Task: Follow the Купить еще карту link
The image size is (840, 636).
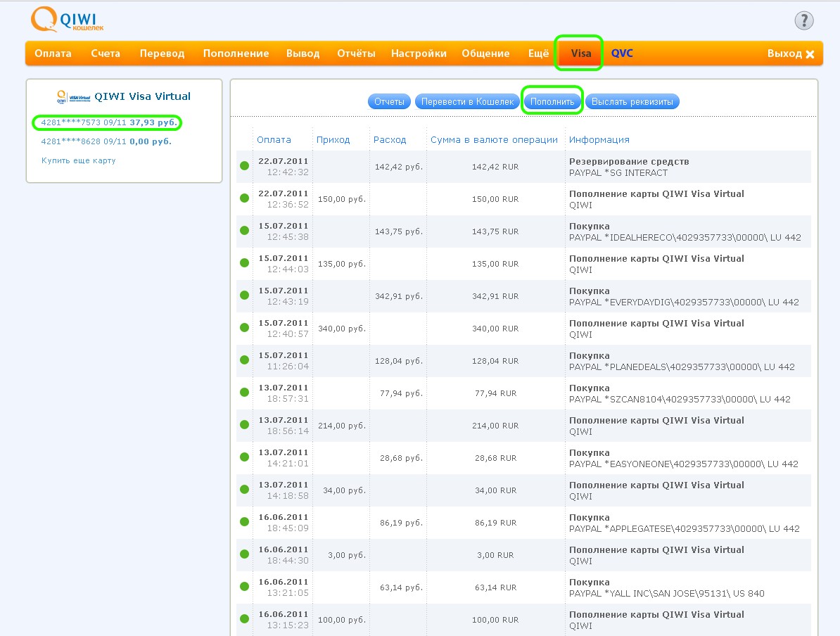Action: 78,160
